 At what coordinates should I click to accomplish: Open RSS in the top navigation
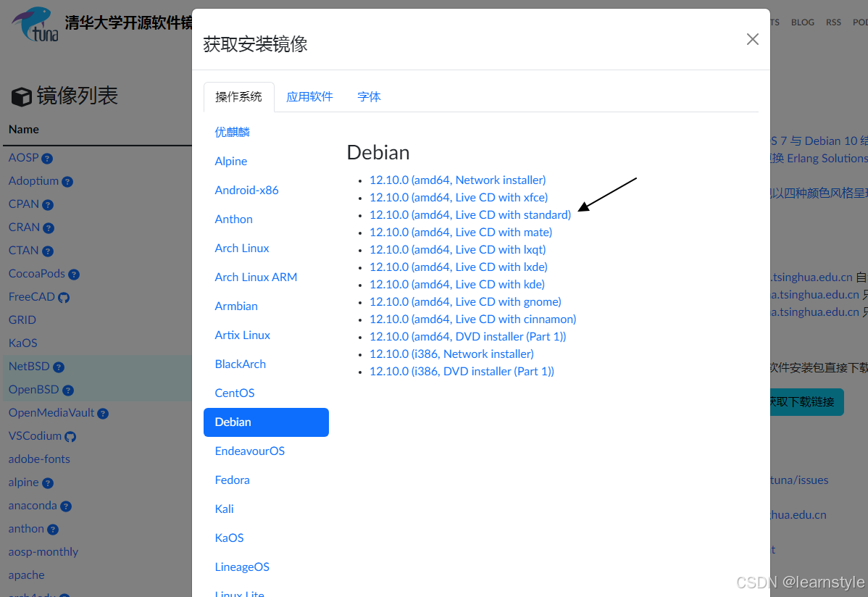click(x=833, y=22)
